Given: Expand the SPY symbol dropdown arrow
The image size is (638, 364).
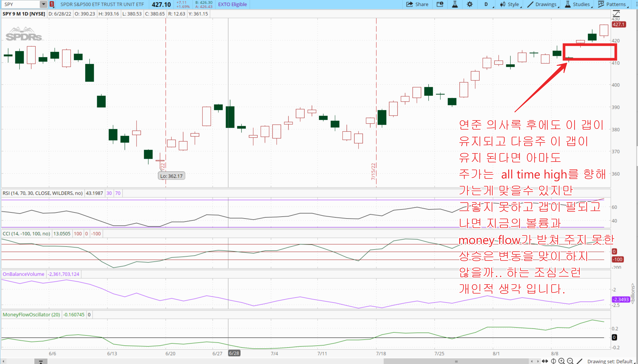Looking at the screenshot, I should click(43, 4).
